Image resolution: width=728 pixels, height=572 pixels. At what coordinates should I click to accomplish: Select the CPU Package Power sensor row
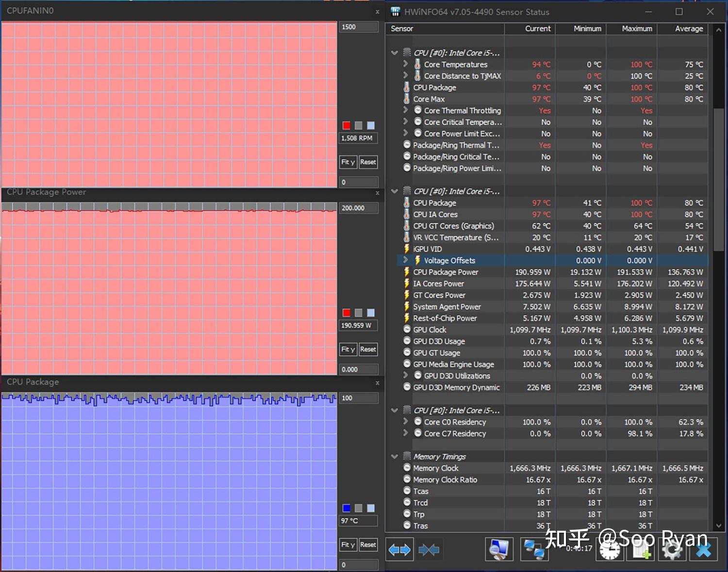(552, 272)
